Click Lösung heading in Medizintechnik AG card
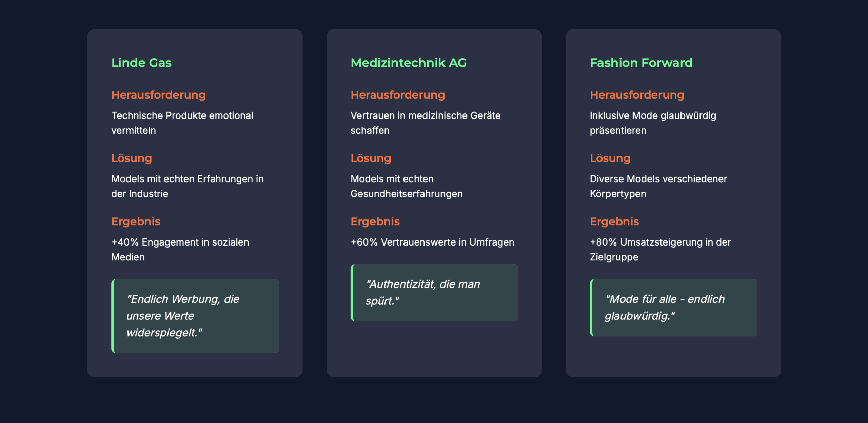Viewport: 868px width, 423px height. (x=371, y=158)
